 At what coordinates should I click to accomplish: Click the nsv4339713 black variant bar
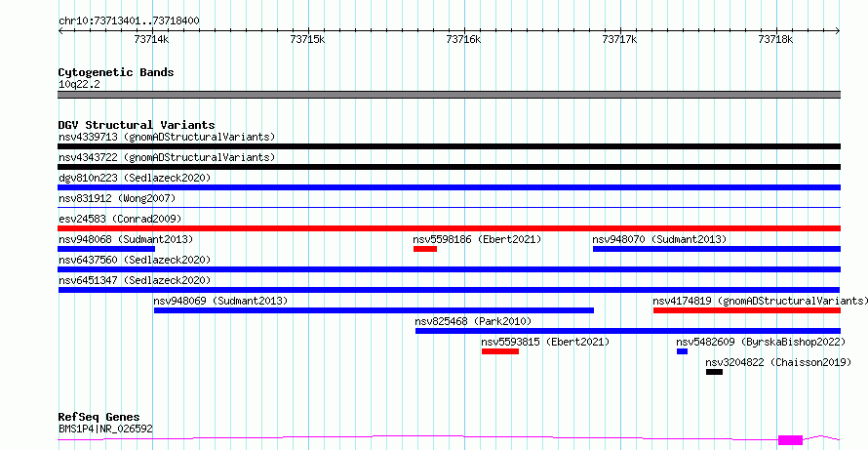(449, 146)
